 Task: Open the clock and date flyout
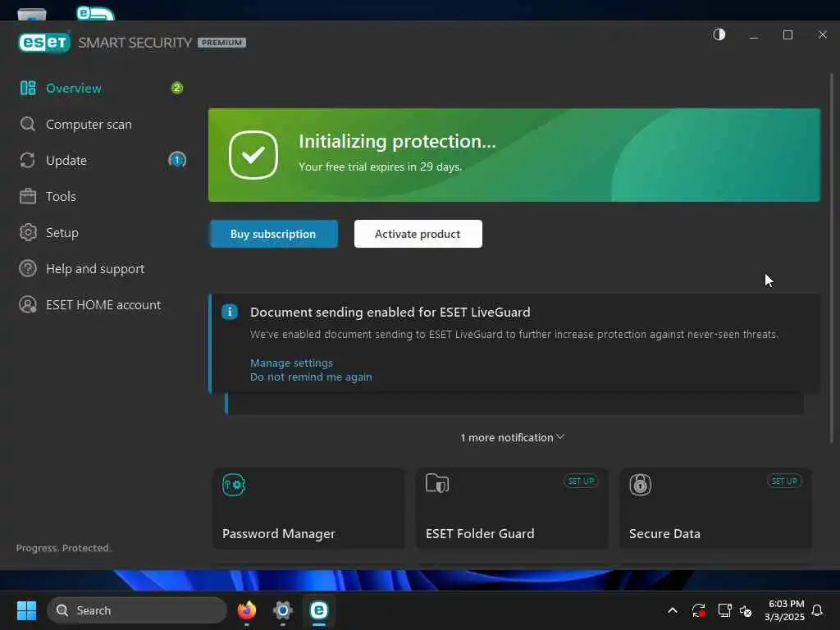coord(784,610)
